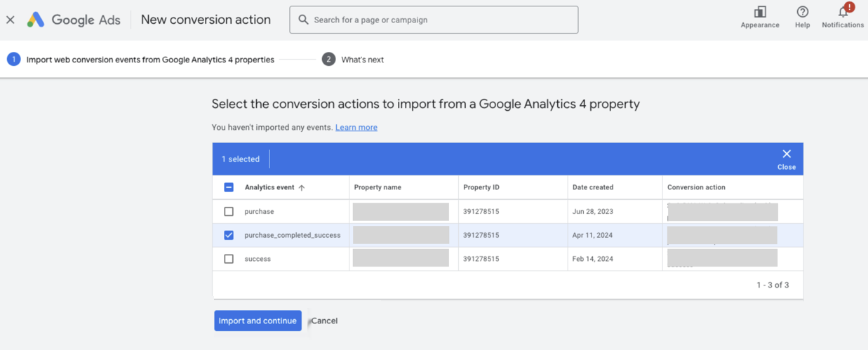Click Import and continue button

tap(258, 321)
